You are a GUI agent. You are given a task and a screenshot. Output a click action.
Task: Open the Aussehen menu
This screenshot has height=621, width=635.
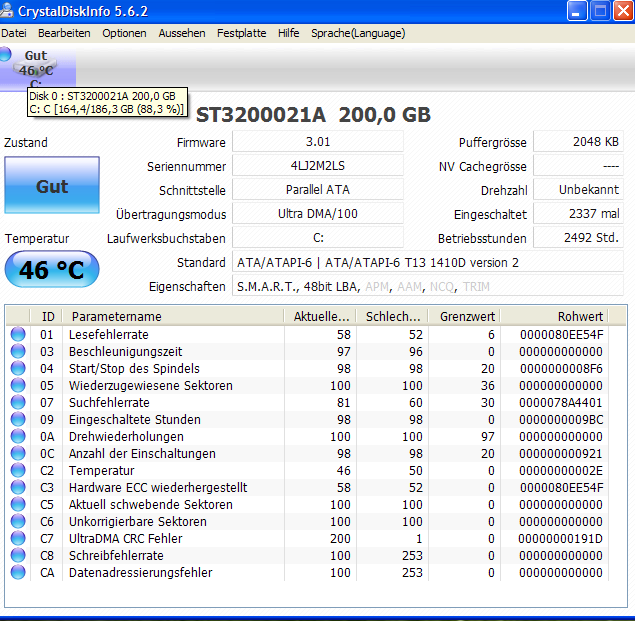coord(182,33)
